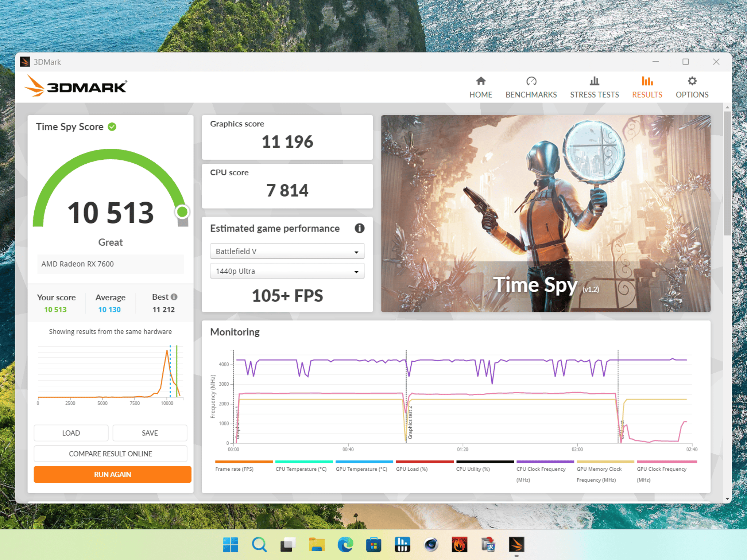Click the orange RUN AGAIN button
This screenshot has height=560, width=747.
112,474
